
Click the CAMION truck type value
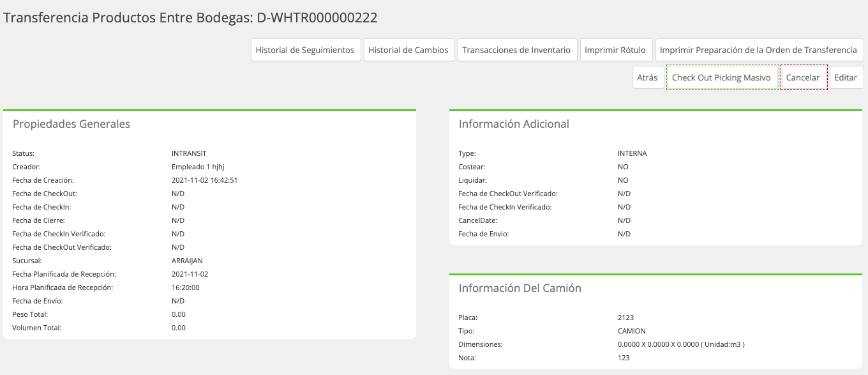[x=632, y=331]
